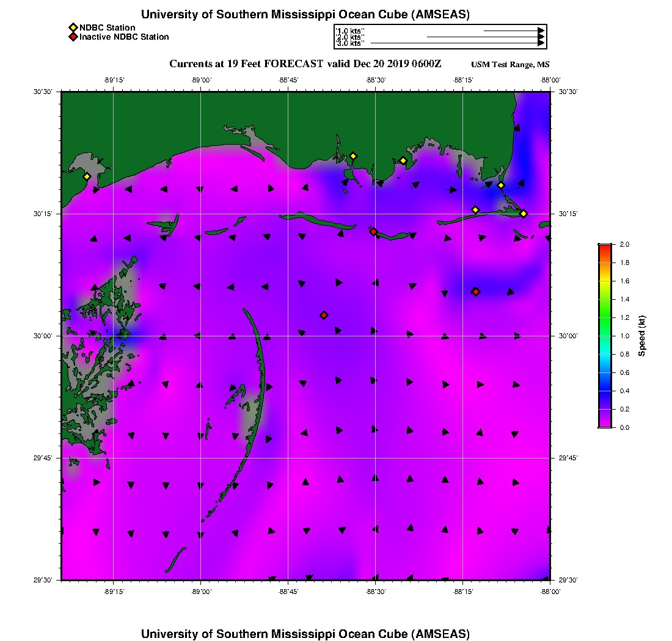Click red diamond beside Inactive NDBC Station legend
The image size is (672, 641).
pyautogui.click(x=73, y=37)
